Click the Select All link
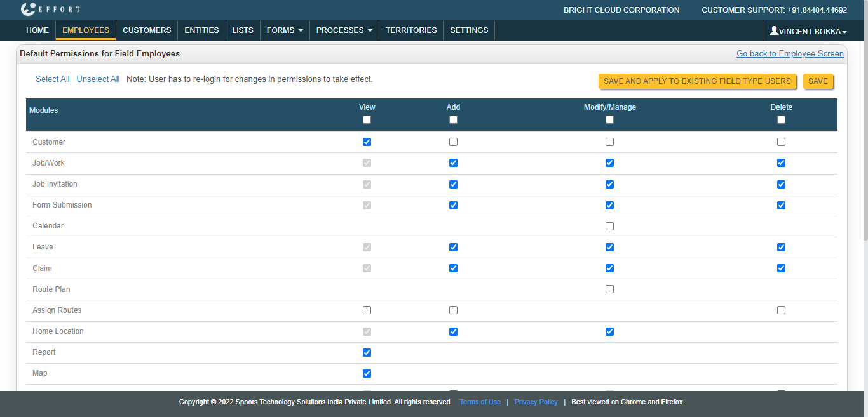The image size is (868, 417). tap(53, 79)
